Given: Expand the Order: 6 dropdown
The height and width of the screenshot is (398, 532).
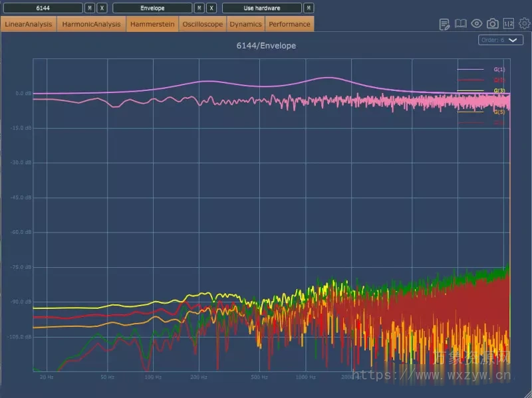Looking at the screenshot, I should tap(501, 40).
